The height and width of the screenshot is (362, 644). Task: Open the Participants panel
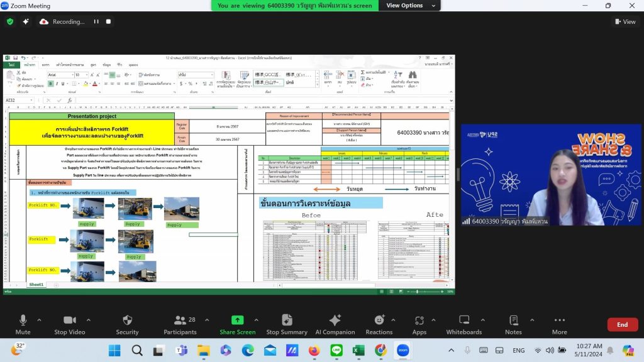click(180, 324)
